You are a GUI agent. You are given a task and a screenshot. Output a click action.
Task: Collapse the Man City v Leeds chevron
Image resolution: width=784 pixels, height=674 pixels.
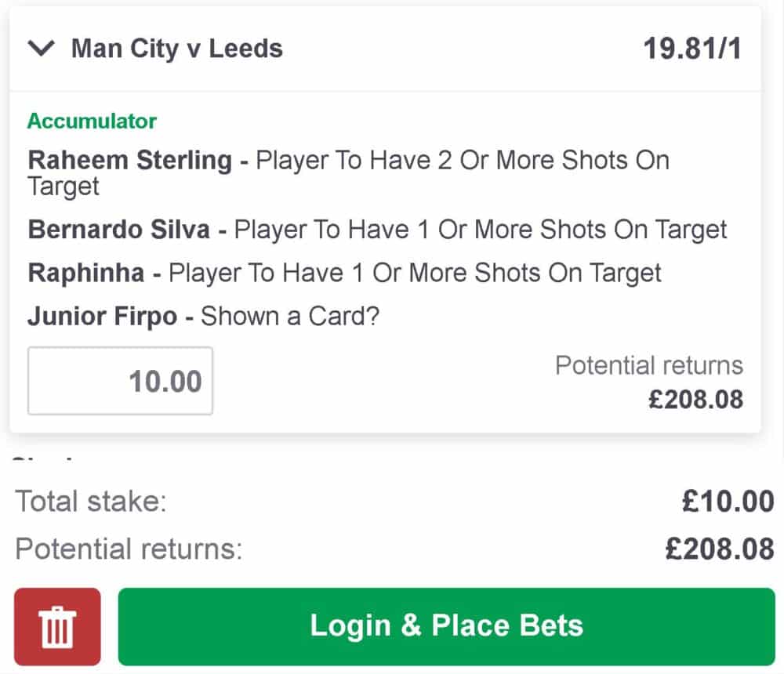tap(41, 49)
